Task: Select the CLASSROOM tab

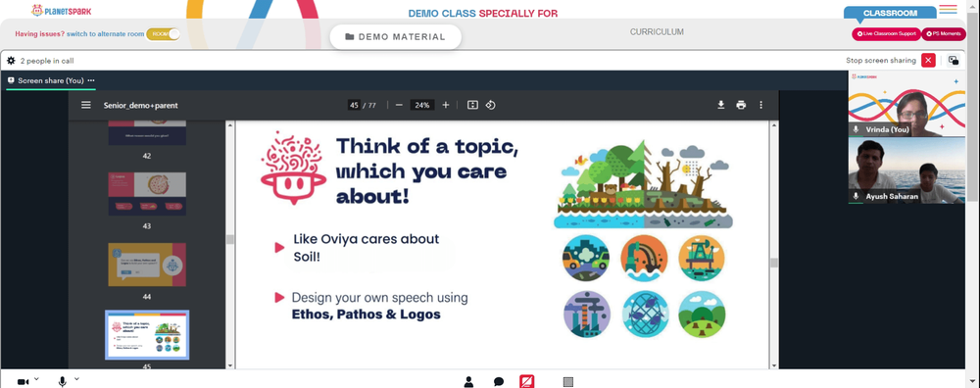Action: pos(890,13)
